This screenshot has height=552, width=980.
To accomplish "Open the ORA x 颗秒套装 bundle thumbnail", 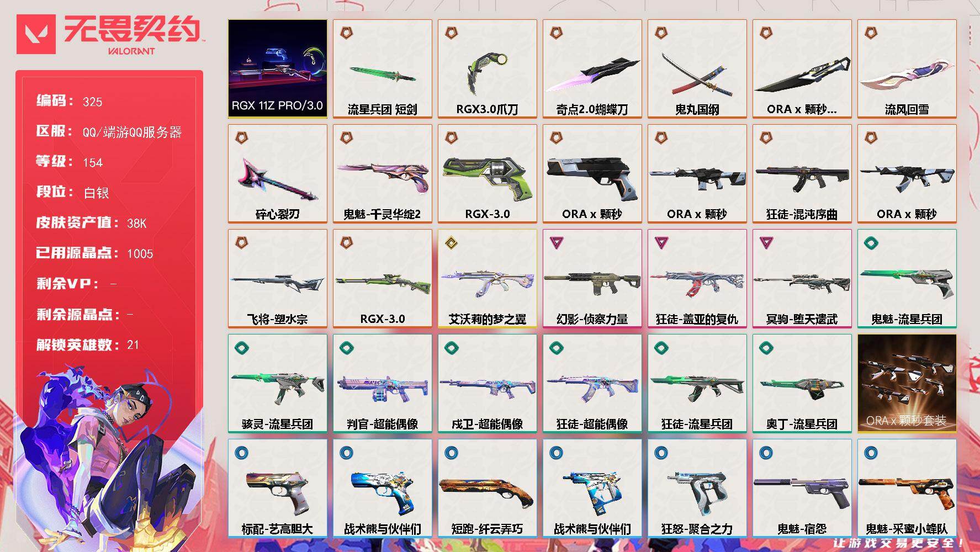I will pos(907,383).
